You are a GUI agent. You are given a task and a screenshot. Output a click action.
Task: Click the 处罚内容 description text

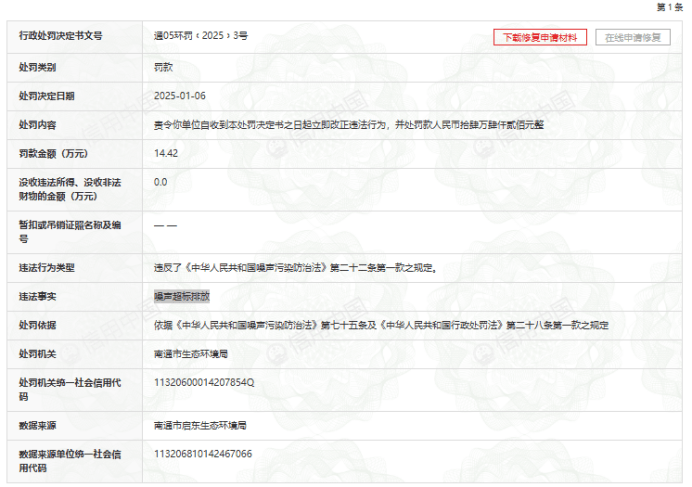tap(348, 125)
